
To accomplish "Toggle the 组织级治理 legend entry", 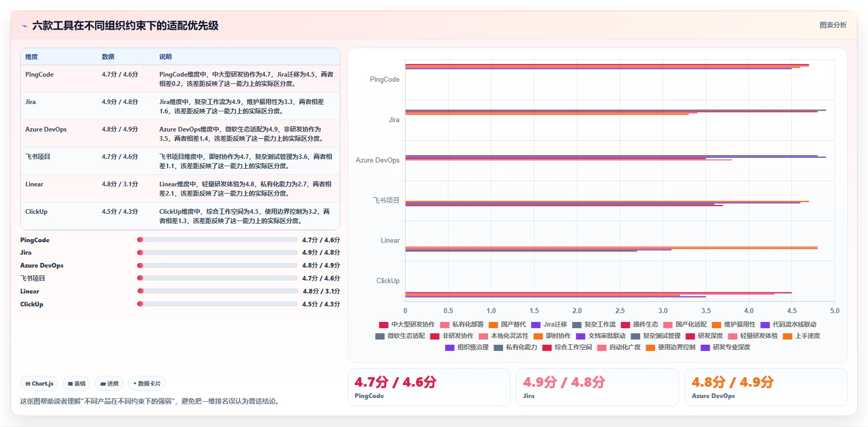I will point(467,347).
